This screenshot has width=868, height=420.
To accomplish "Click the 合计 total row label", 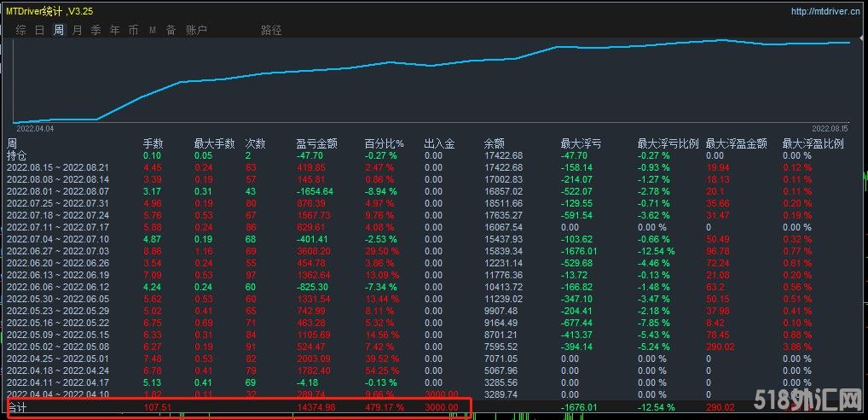I will 16,408.
